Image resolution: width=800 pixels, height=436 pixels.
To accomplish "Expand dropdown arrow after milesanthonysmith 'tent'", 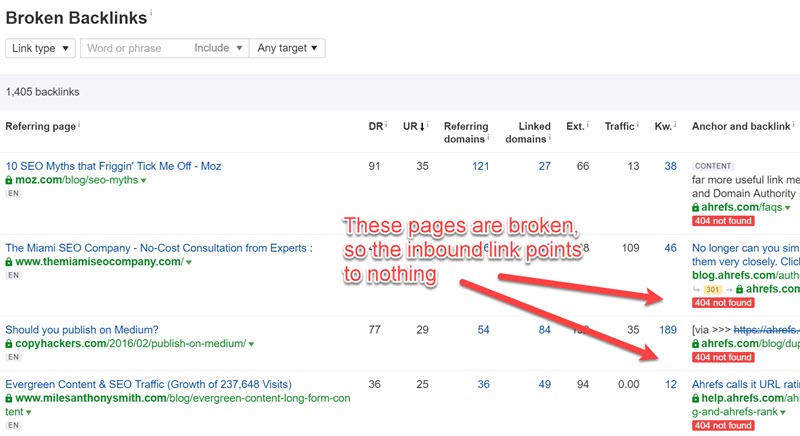I will click(x=29, y=412).
